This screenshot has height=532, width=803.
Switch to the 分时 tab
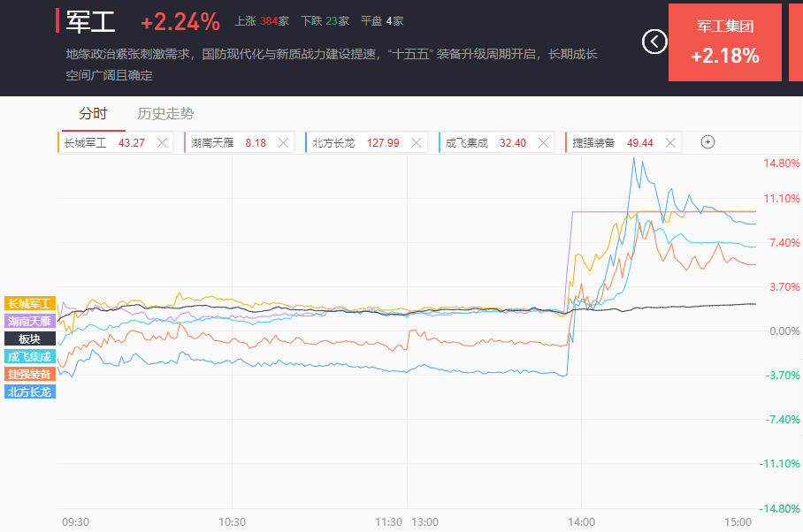93,113
